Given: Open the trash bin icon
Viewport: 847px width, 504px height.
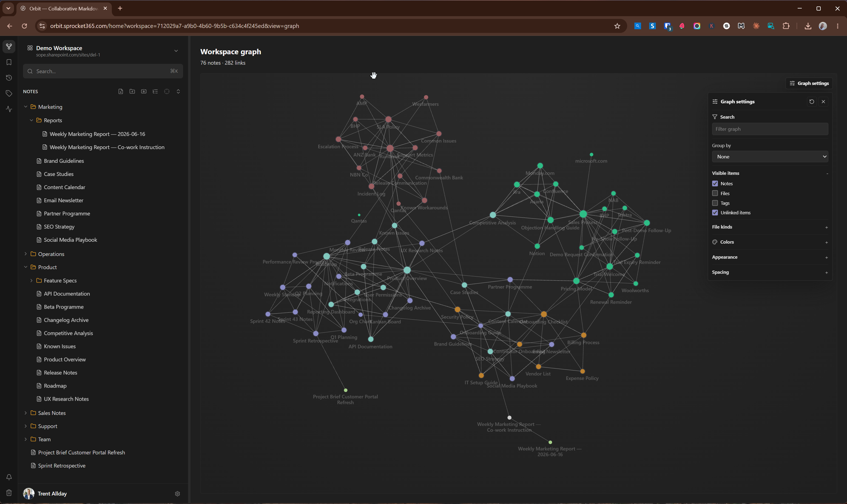Looking at the screenshot, I should click(x=9, y=493).
